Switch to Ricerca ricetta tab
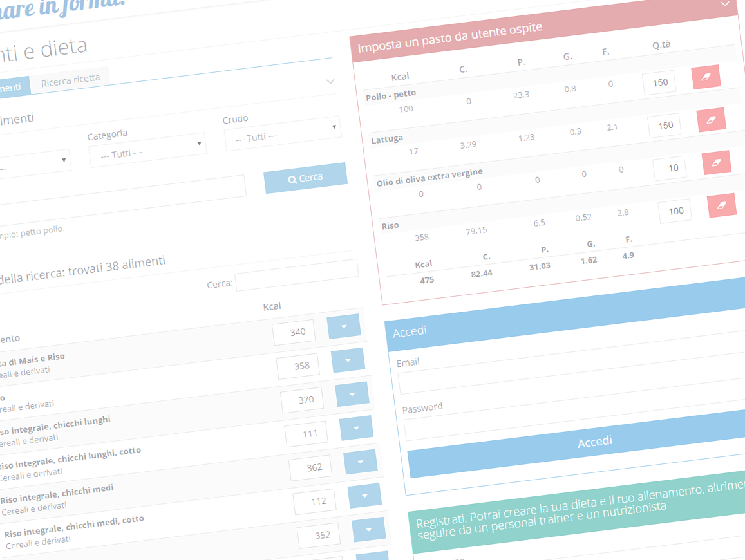The height and width of the screenshot is (560, 745). [70, 80]
